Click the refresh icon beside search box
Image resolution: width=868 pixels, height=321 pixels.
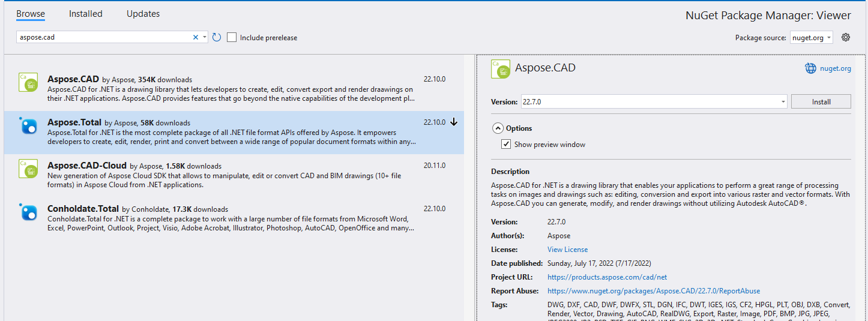coord(217,37)
